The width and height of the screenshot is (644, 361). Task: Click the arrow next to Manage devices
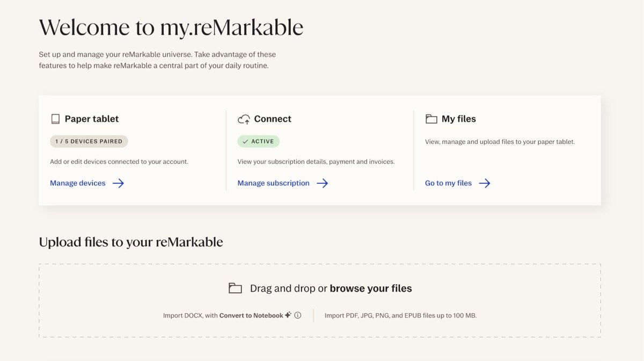[118, 183]
